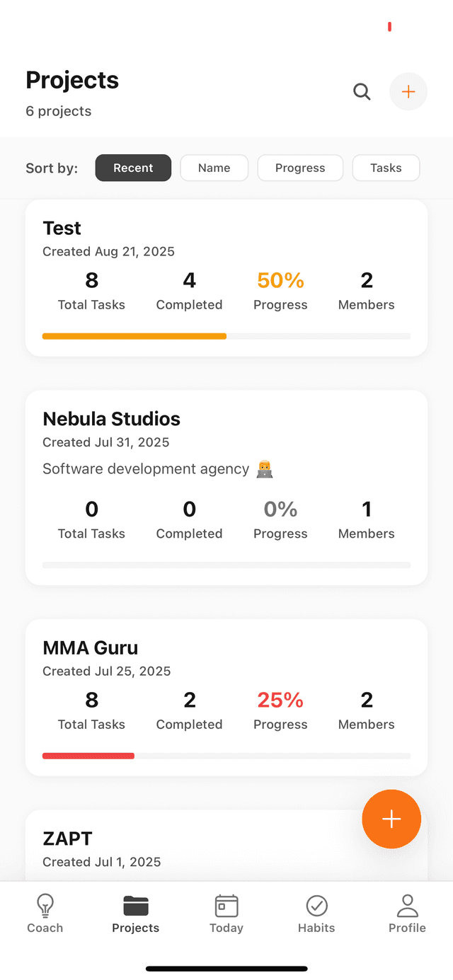Click the orange Test progress bar

[134, 336]
